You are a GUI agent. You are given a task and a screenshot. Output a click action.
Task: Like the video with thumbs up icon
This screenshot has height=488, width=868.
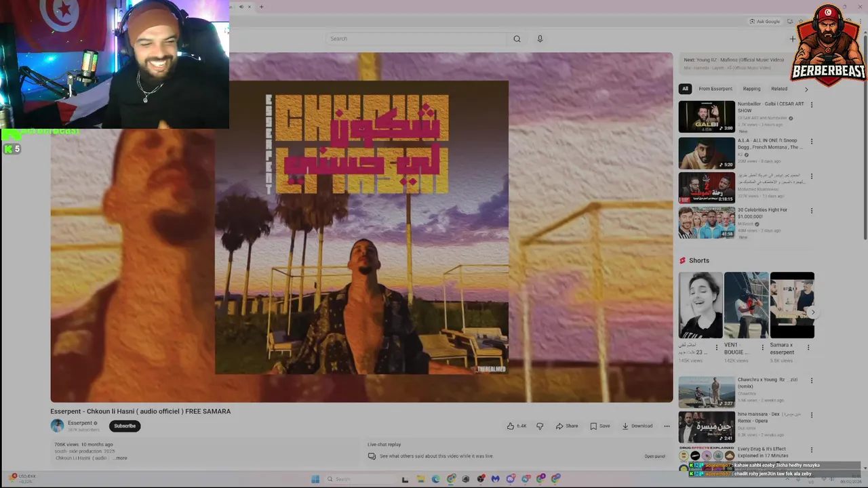coord(516,426)
